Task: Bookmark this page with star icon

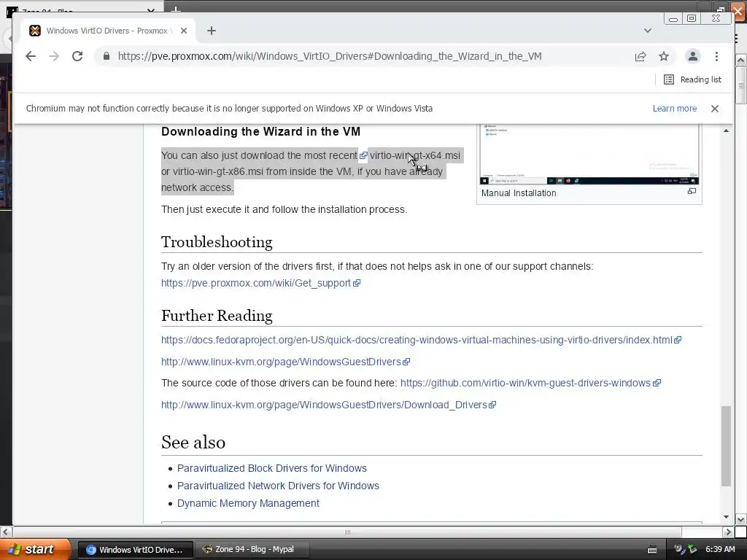Action: point(664,56)
